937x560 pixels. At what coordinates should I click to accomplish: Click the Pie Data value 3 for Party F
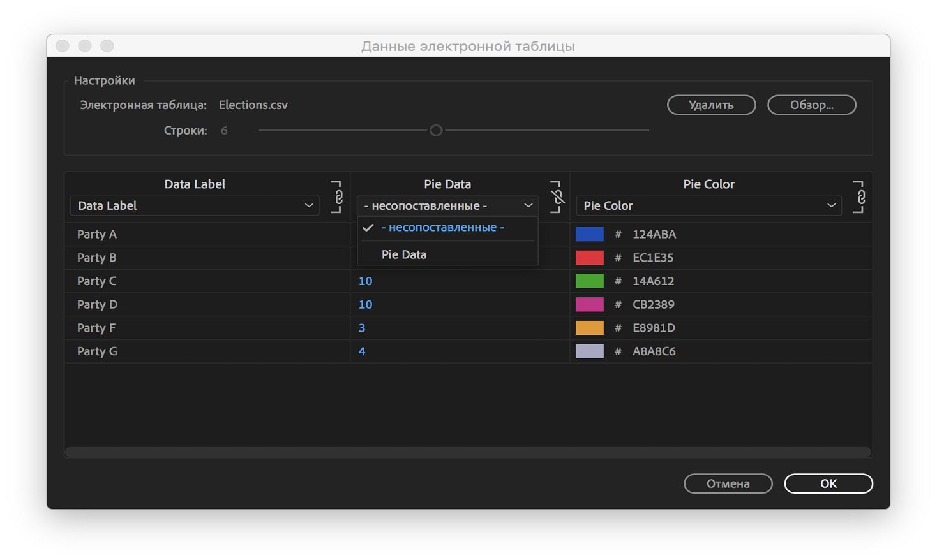362,328
